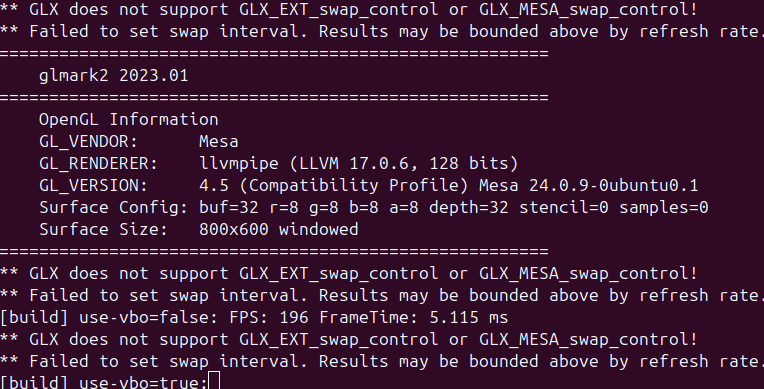Click the use-vbo=false build line
The height and width of the screenshot is (389, 764).
254,318
